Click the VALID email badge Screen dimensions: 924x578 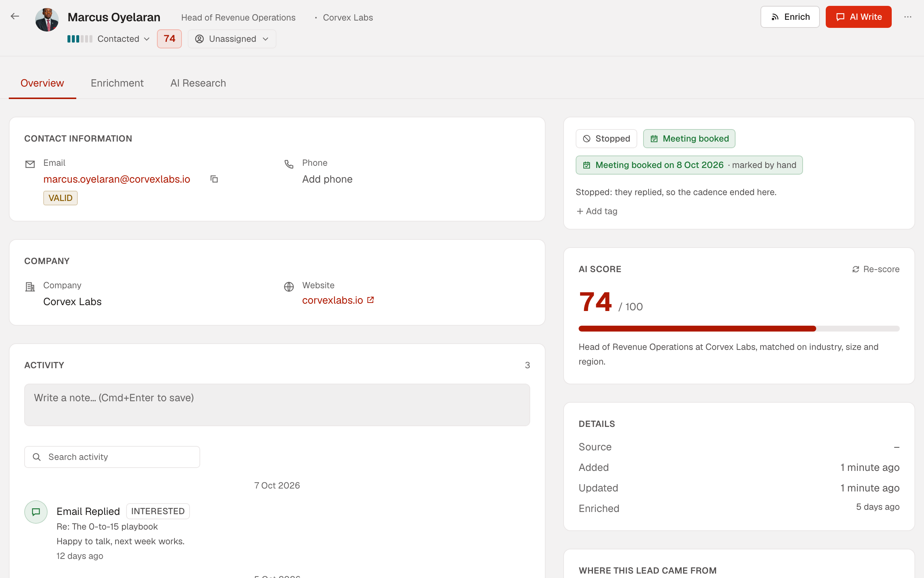60,198
